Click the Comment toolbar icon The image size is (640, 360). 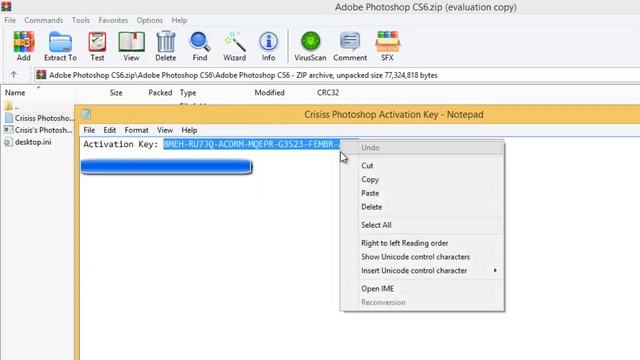pos(350,46)
